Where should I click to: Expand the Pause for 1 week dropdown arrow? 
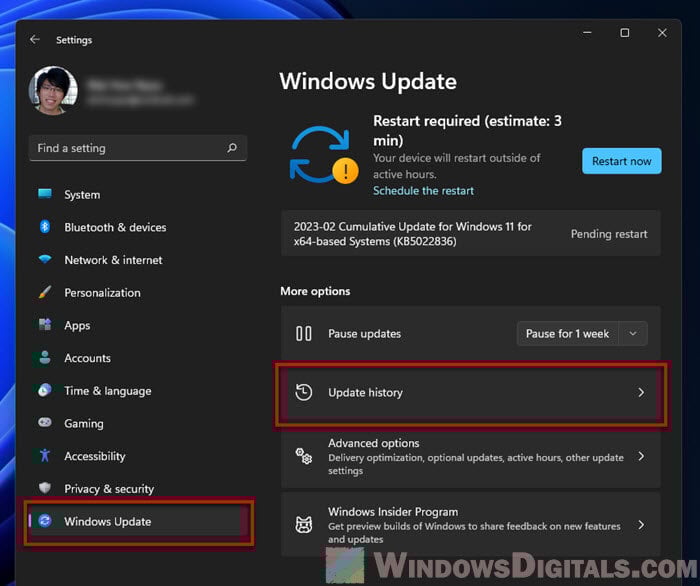(632, 334)
